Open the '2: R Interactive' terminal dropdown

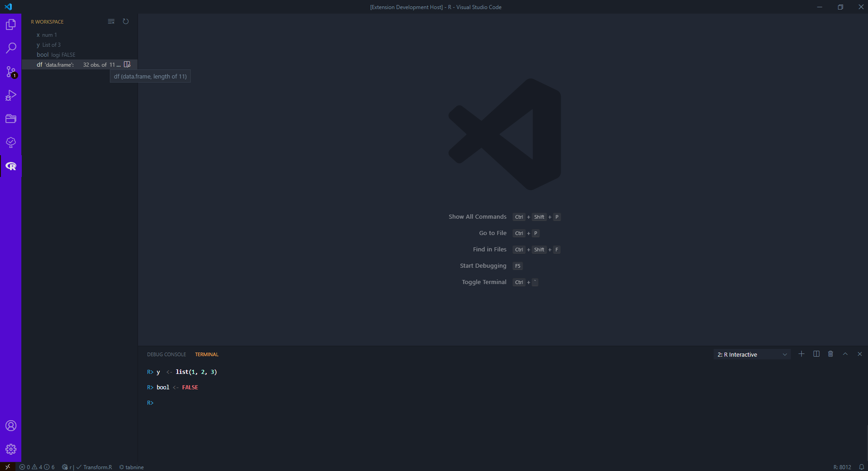click(752, 354)
